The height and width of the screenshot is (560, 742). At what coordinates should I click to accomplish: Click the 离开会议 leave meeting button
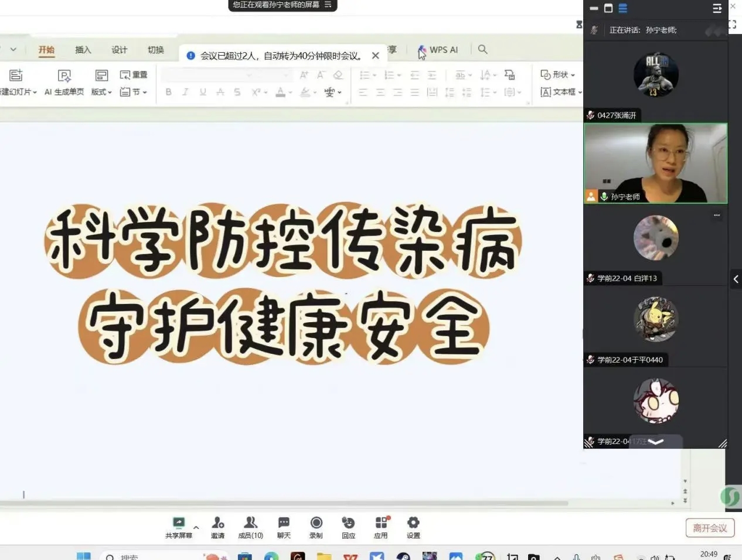710,528
